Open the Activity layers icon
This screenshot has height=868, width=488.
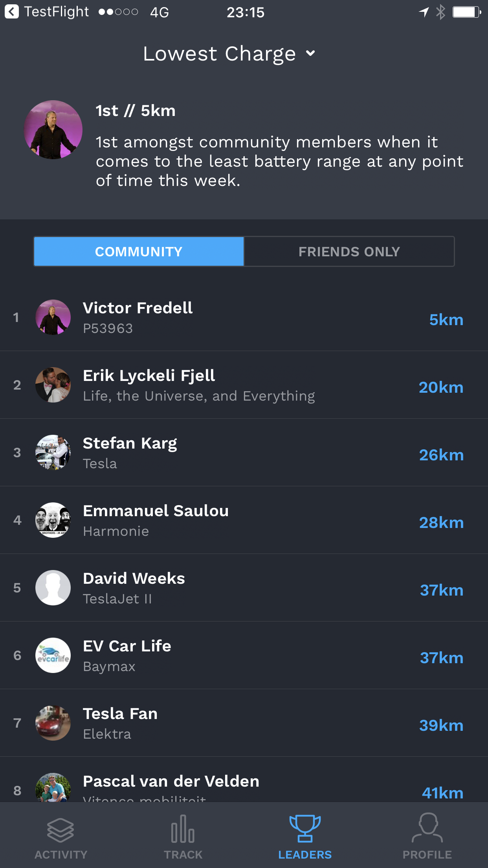(x=61, y=830)
